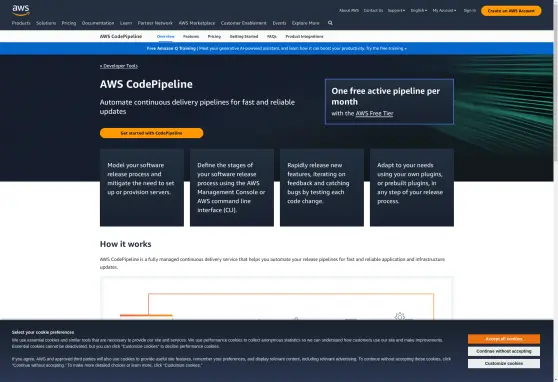Click Customize cookies button
Viewport: 558px width, 382px height.
click(x=504, y=363)
